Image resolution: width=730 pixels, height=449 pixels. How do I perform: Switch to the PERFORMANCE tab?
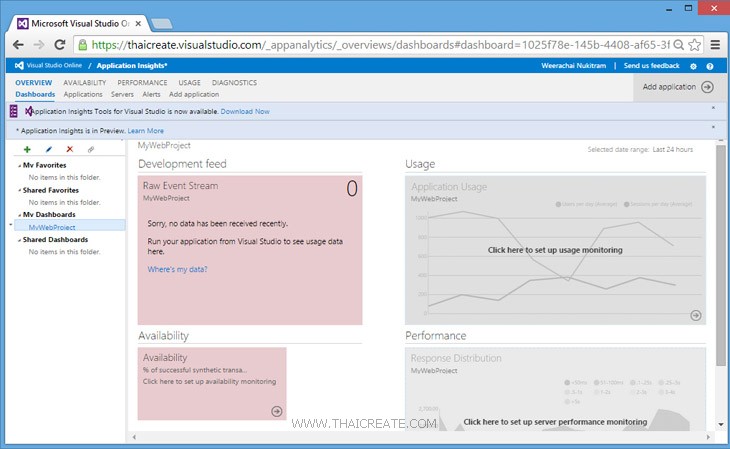(142, 82)
